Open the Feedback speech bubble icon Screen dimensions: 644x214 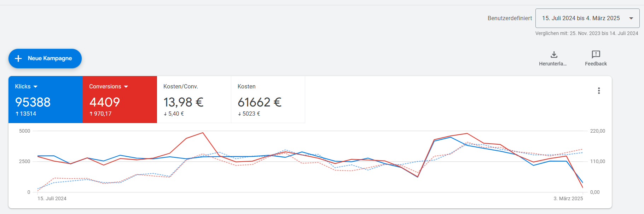596,54
